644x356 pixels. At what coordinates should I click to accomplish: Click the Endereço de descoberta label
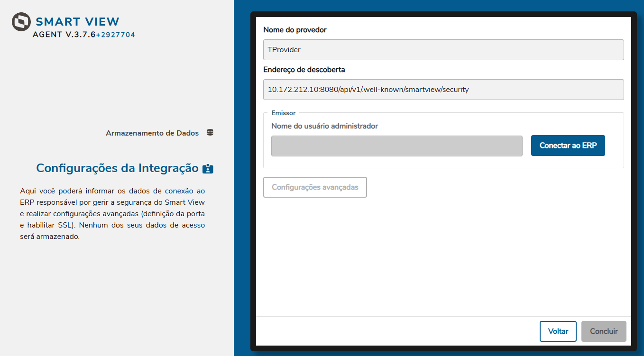(304, 70)
